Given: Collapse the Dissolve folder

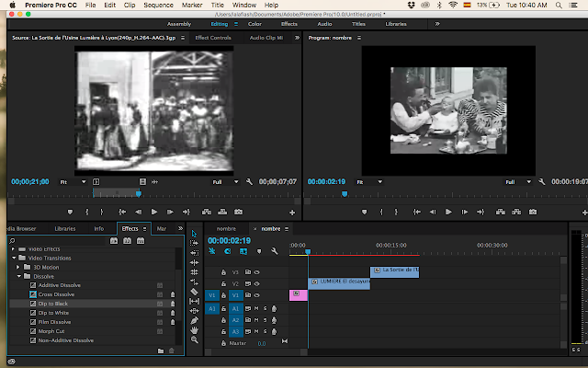Looking at the screenshot, I should click(x=19, y=276).
